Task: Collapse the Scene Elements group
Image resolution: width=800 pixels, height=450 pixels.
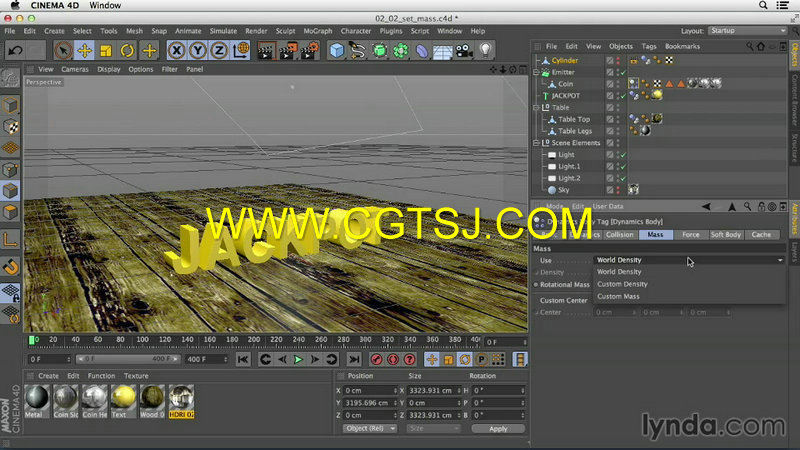Action: click(536, 143)
